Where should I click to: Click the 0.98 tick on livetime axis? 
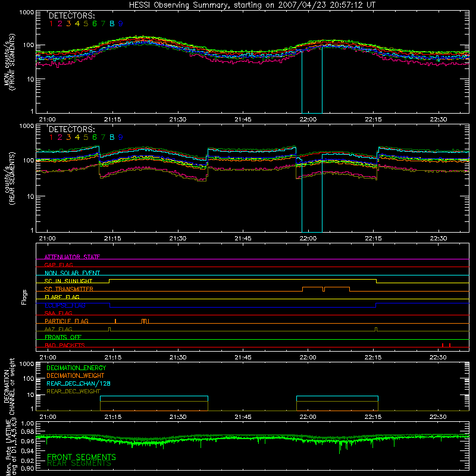point(27,431)
